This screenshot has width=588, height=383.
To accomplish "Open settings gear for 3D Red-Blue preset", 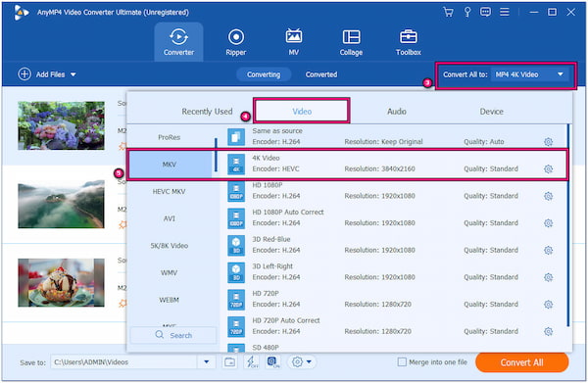I will coord(548,250).
